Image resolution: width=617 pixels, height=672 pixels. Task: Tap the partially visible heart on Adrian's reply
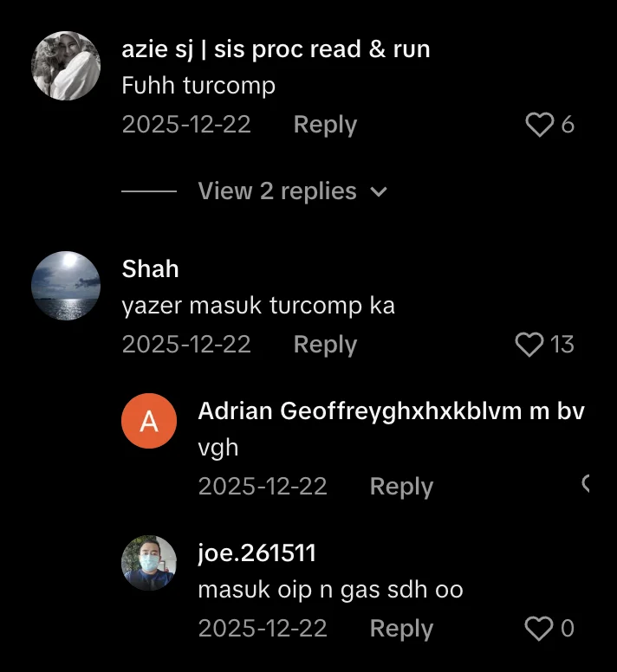(x=586, y=483)
